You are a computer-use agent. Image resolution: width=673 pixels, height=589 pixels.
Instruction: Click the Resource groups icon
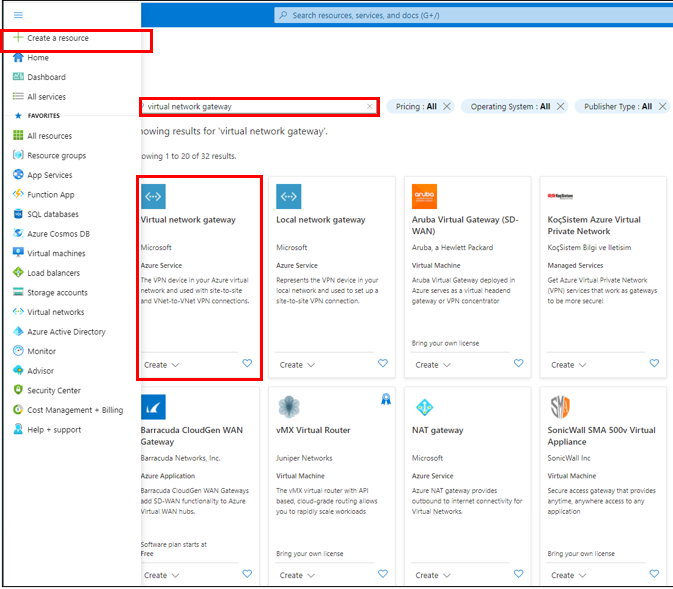pos(18,155)
